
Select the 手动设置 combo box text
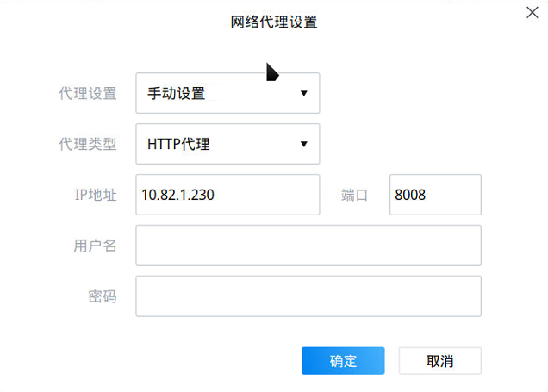coord(176,93)
